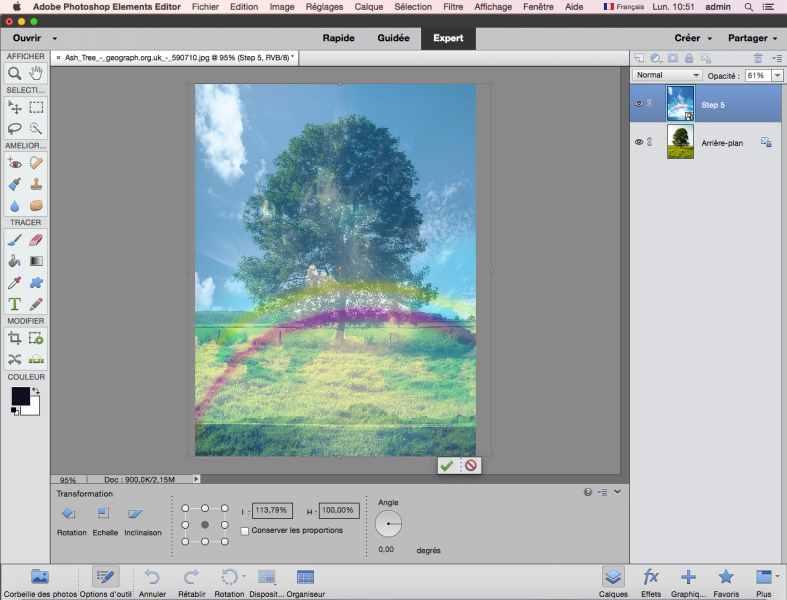
Task: Click the Rétablir redo button
Action: [x=192, y=582]
